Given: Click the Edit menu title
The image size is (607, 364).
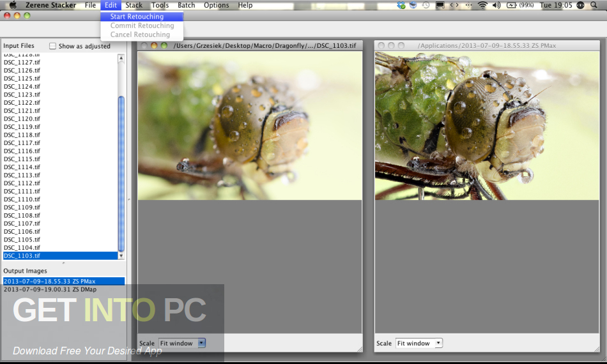Looking at the screenshot, I should (111, 5).
